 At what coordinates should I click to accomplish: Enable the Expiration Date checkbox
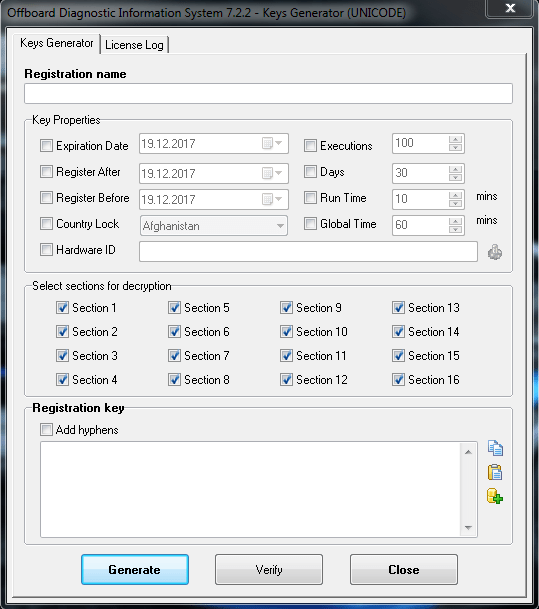tap(46, 146)
